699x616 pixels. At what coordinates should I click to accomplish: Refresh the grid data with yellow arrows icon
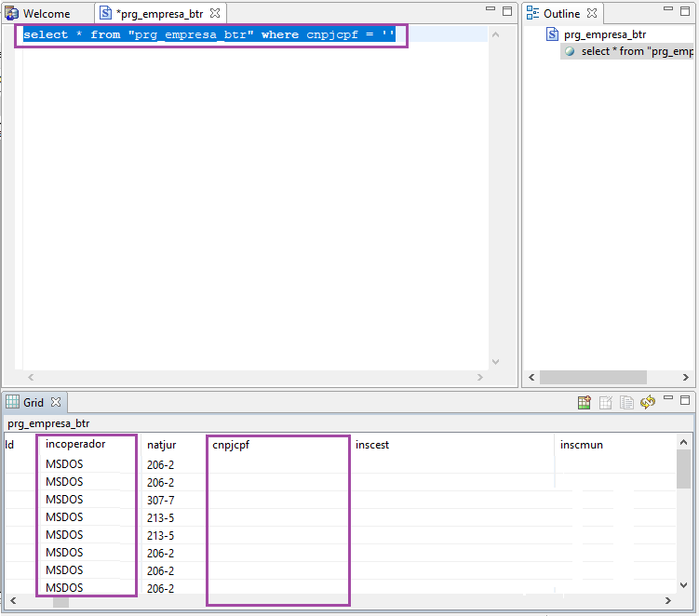point(648,403)
